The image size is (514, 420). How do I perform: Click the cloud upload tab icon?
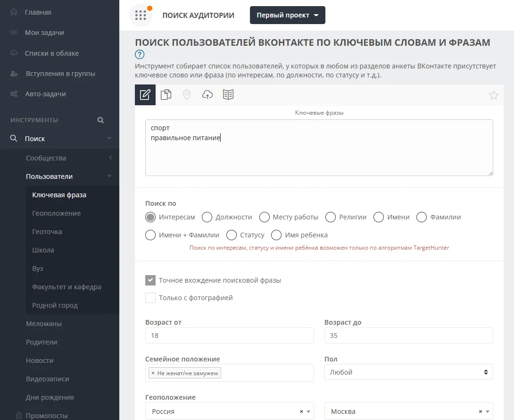pyautogui.click(x=207, y=94)
